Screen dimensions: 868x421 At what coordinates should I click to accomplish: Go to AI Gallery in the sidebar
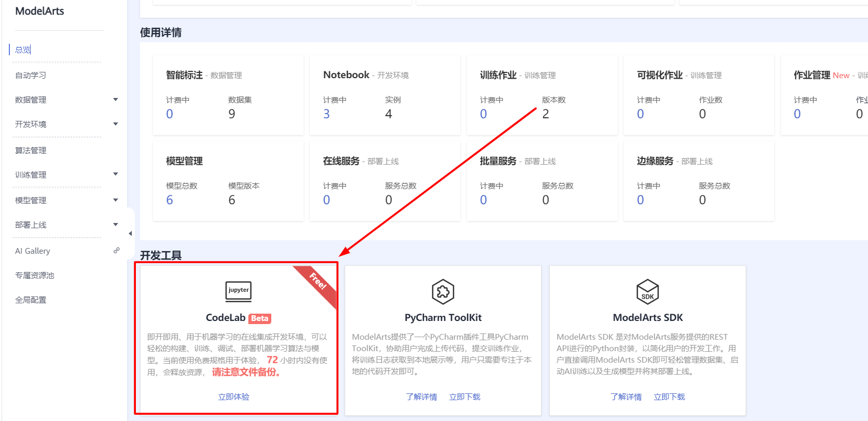pyautogui.click(x=33, y=251)
